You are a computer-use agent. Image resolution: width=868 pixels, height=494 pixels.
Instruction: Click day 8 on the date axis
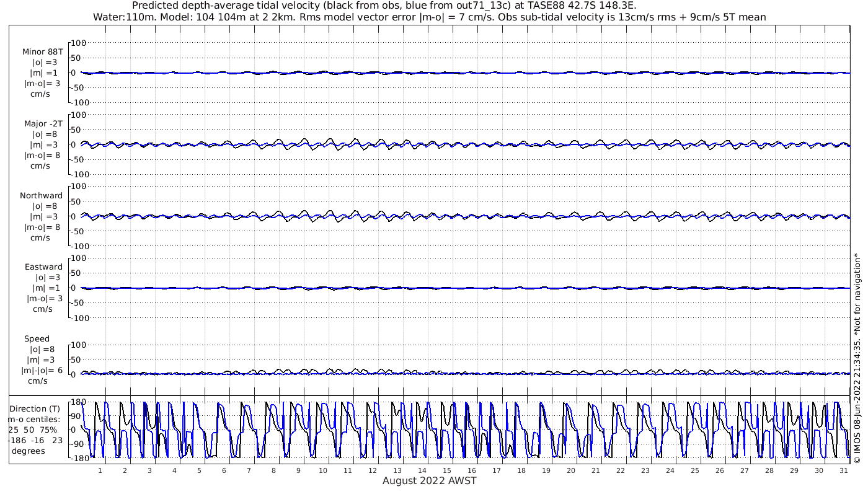coord(273,470)
